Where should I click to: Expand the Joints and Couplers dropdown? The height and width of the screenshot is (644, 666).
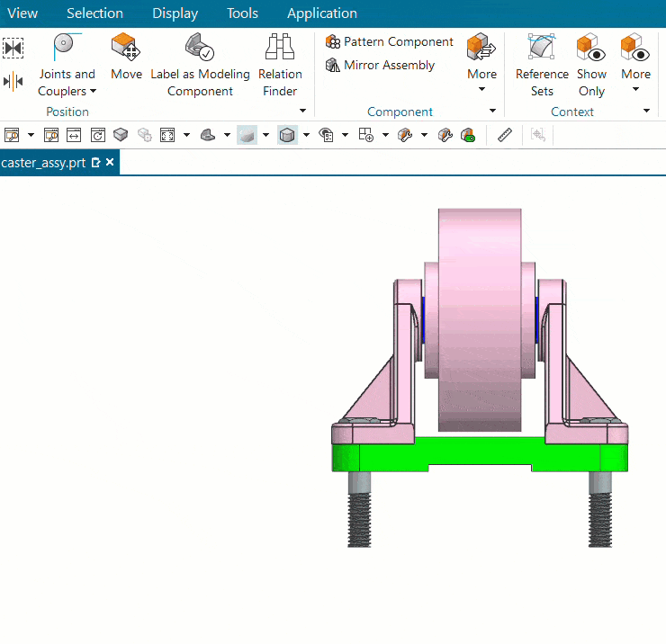click(x=67, y=83)
